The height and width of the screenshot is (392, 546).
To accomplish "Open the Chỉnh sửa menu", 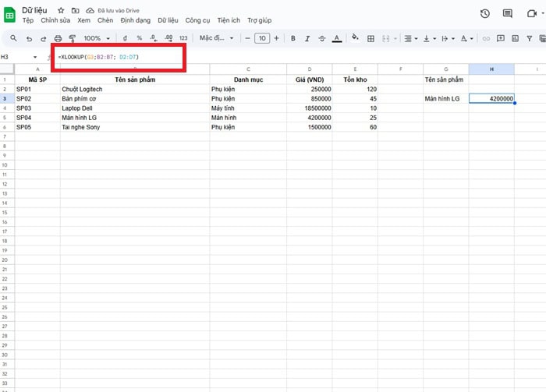I will (55, 20).
